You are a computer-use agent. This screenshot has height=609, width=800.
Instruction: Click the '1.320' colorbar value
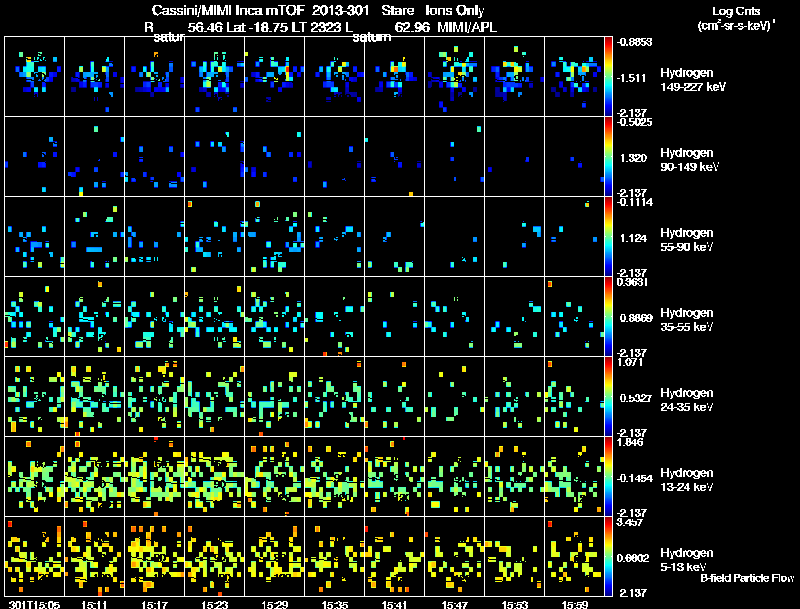[633, 158]
